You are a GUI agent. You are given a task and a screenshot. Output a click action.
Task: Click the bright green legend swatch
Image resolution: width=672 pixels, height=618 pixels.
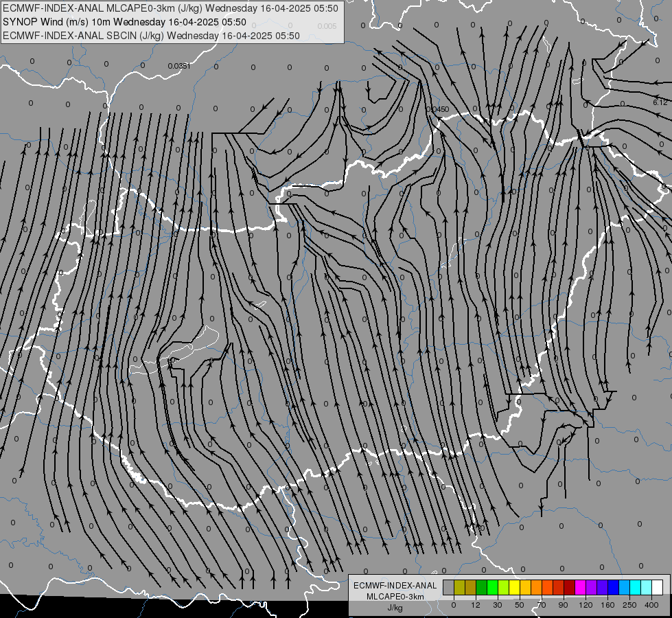[492, 587]
